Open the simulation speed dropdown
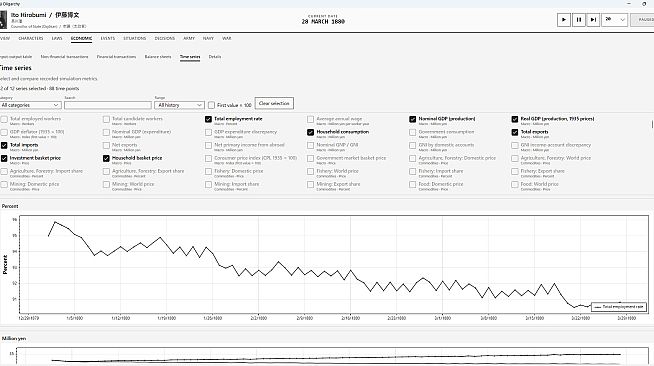Screen dimensions: 654x366 (x=614, y=20)
